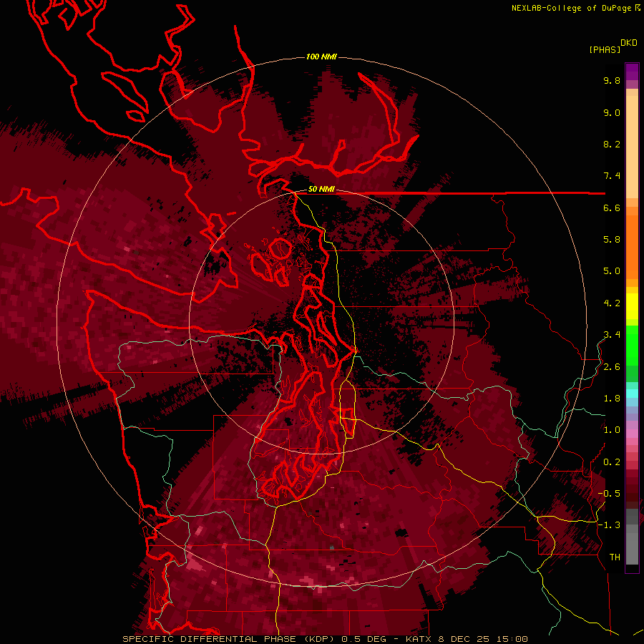Click the 8.2 value on the scale

[x=612, y=144]
